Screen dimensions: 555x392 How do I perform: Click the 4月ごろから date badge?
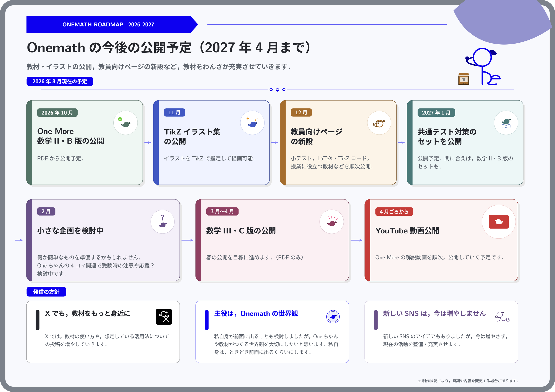coord(394,212)
